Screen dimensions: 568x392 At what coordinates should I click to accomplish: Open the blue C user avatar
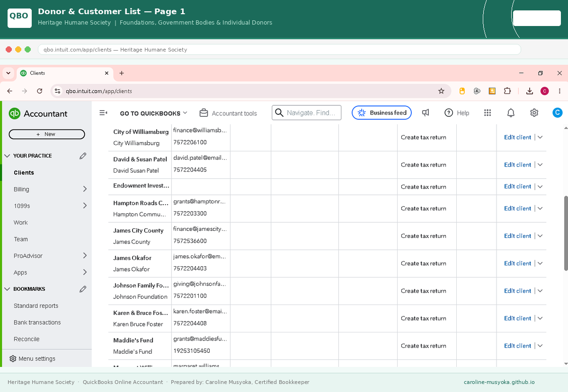(558, 113)
